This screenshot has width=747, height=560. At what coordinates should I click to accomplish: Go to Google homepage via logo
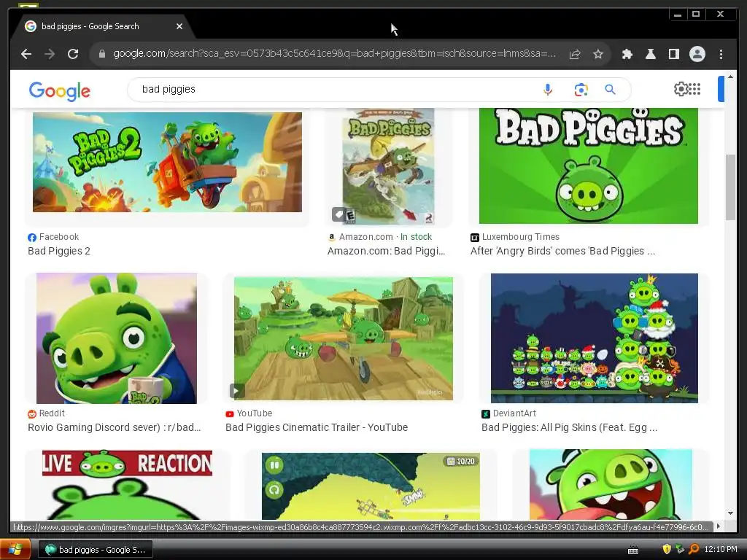pyautogui.click(x=60, y=91)
